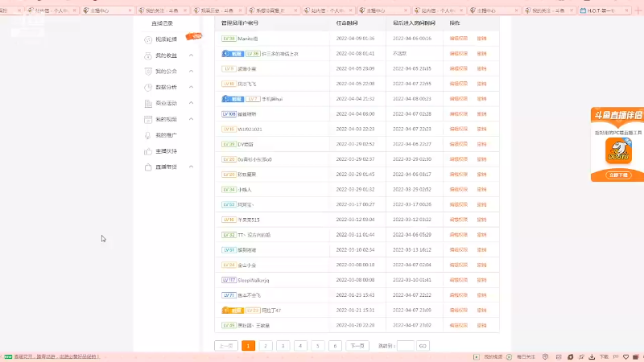
Task: Open 视频轮播 menu entry
Action: click(x=166, y=39)
